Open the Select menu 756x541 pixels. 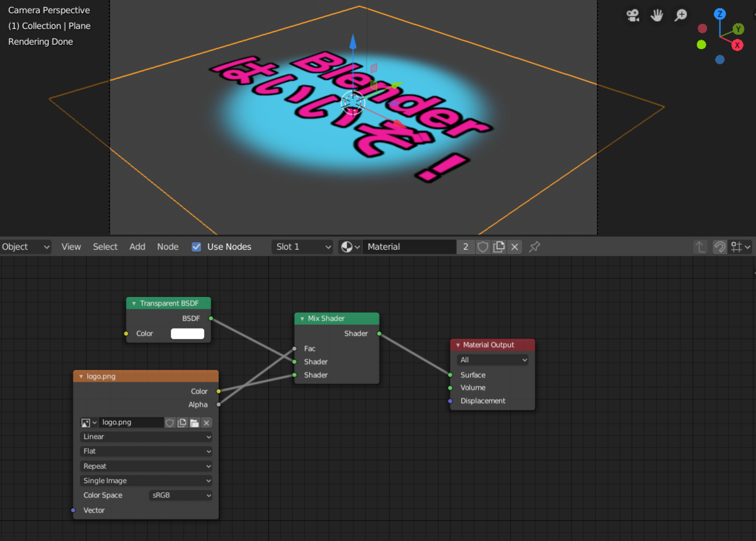click(105, 247)
